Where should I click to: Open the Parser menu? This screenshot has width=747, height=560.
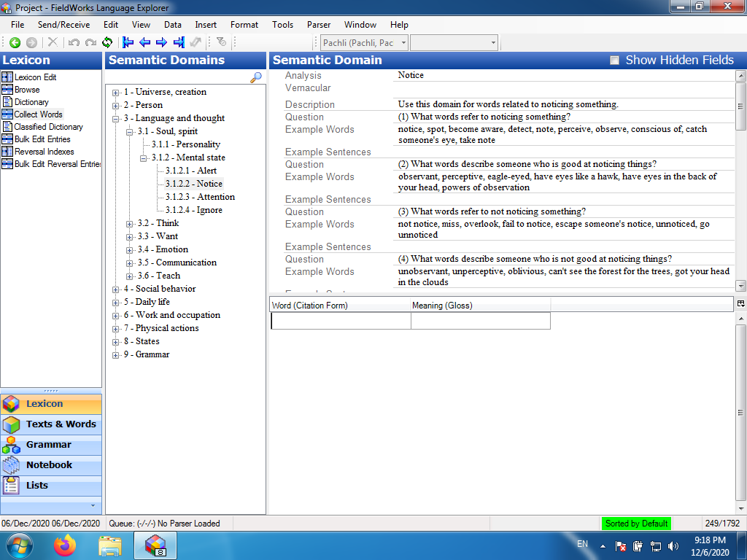[x=318, y=25]
